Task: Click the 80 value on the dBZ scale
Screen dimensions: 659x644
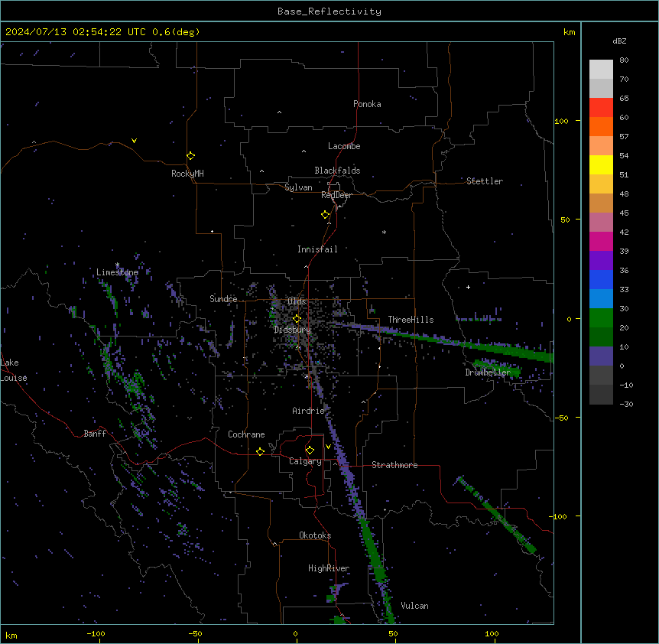Action: pos(624,60)
